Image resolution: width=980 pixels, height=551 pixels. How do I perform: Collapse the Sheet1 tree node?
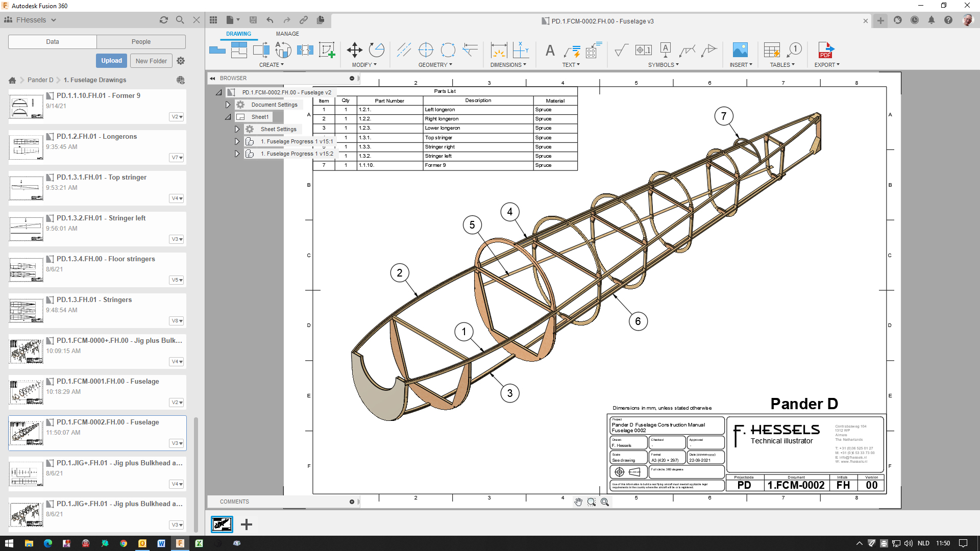tap(228, 117)
